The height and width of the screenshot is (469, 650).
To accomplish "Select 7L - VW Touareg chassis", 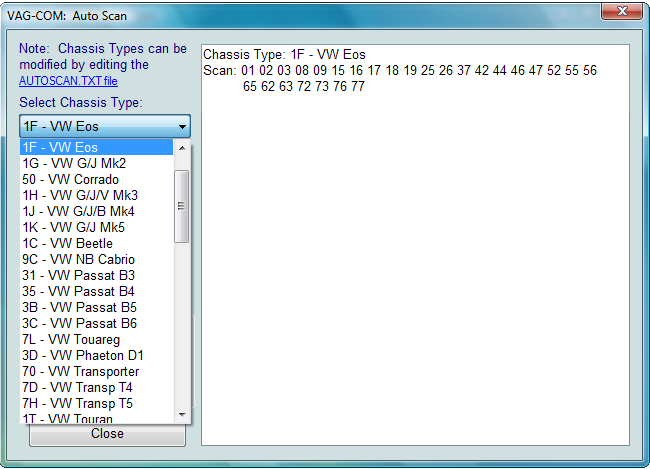I will pyautogui.click(x=96, y=340).
